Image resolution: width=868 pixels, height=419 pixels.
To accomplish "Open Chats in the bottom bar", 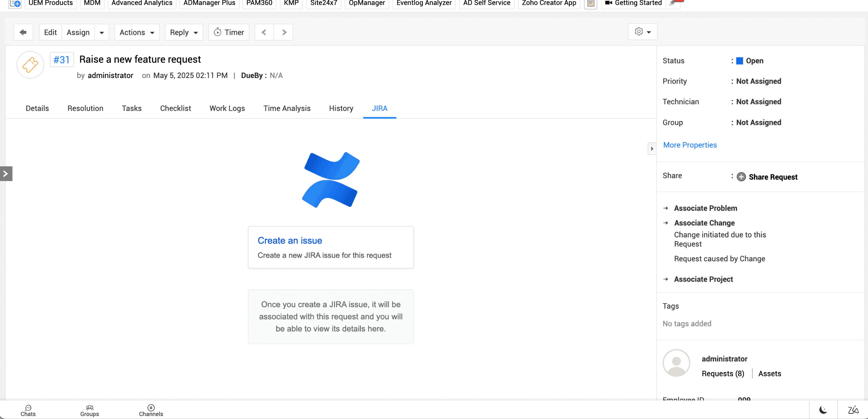I will (x=28, y=410).
